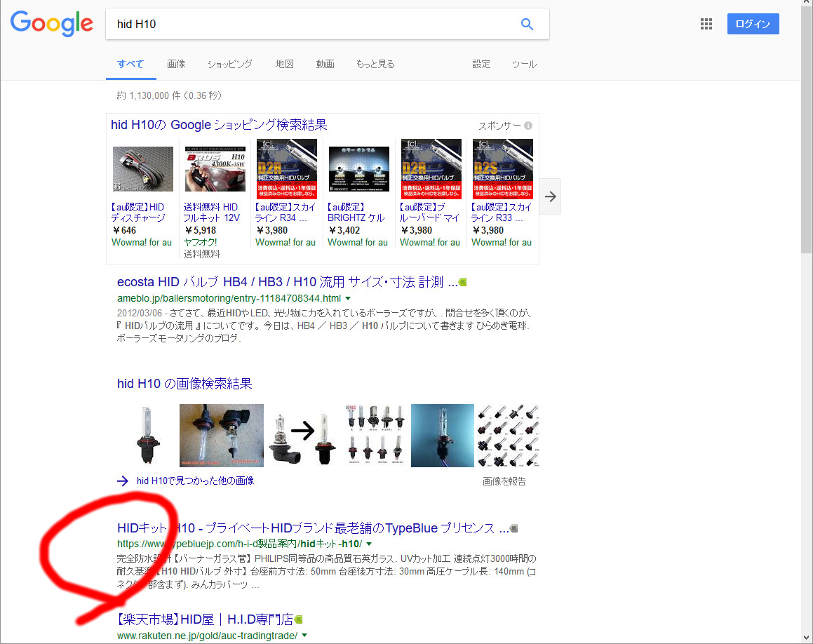Open BRIGHTZ ケル product link
Image resolution: width=813 pixels, height=644 pixels.
[x=357, y=213]
